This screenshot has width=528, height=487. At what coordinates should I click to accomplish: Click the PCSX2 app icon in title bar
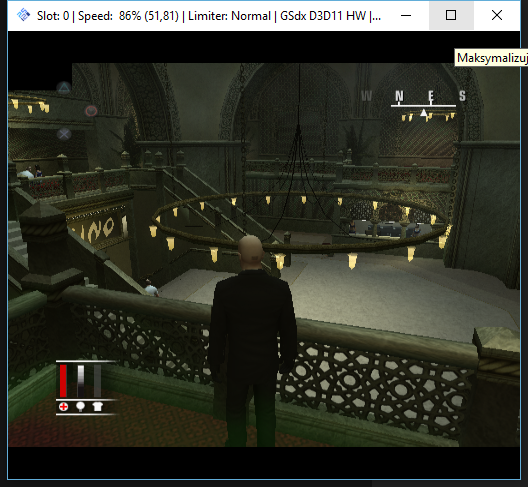point(23,15)
